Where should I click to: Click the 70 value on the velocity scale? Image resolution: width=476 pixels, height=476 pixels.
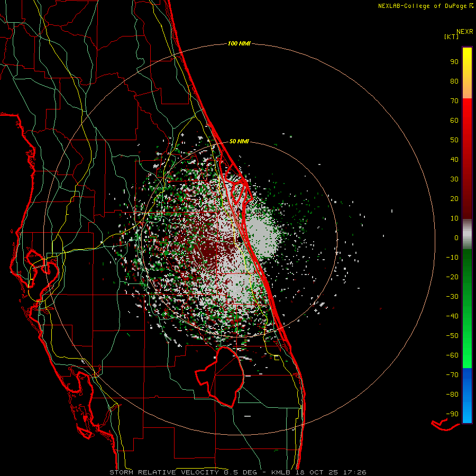tap(454, 101)
